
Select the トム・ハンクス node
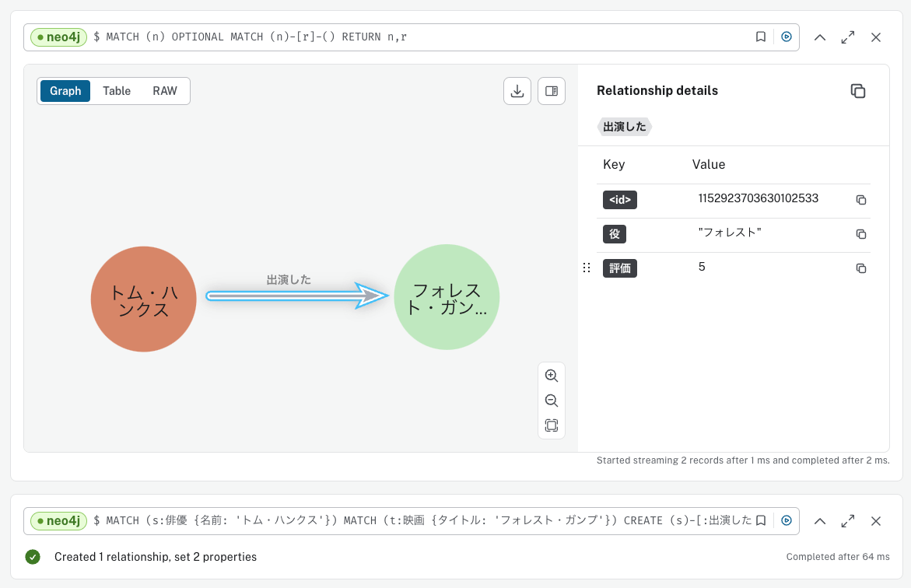click(143, 299)
